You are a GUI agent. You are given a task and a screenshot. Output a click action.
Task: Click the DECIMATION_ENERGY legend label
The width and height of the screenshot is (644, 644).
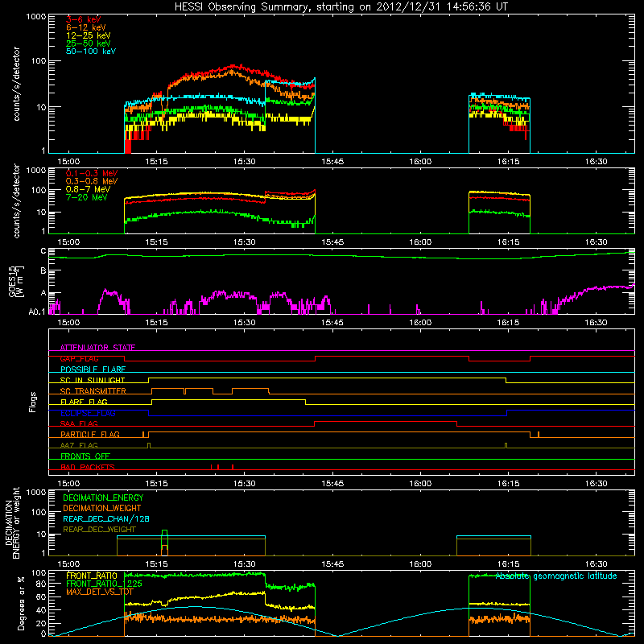[x=103, y=497]
